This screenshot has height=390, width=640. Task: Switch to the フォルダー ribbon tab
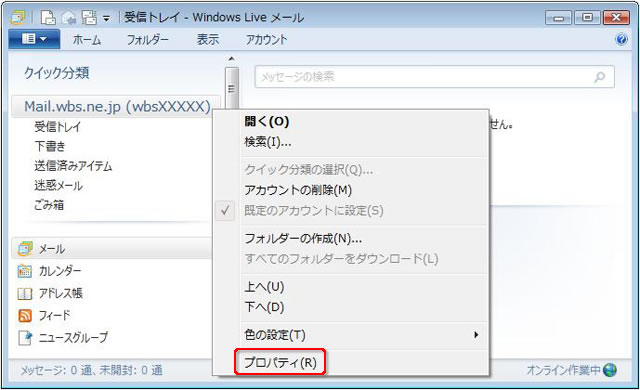[x=147, y=40]
